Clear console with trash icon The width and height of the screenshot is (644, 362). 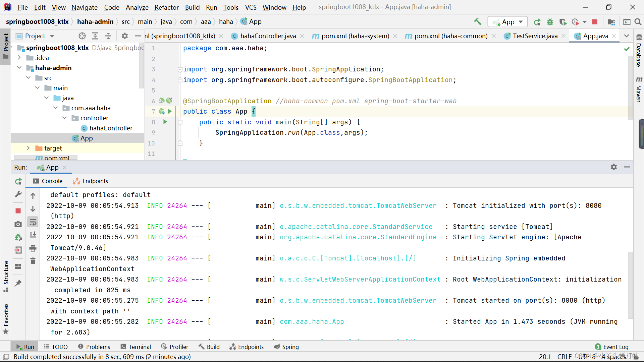(x=33, y=261)
